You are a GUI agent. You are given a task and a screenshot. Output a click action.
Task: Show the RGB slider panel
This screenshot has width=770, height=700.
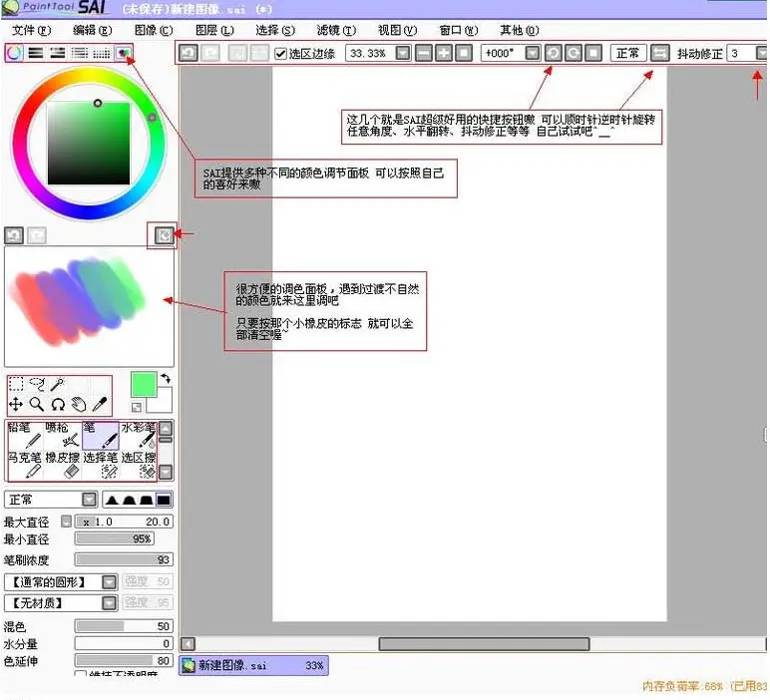[x=35, y=53]
